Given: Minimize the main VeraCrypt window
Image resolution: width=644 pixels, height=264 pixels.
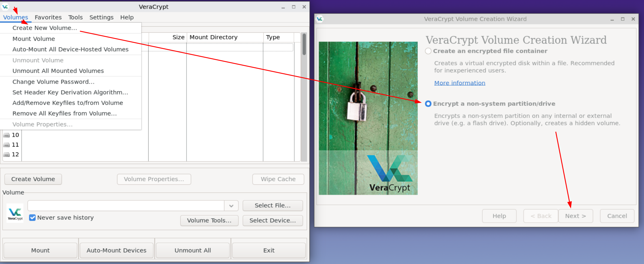Looking at the screenshot, I should pyautogui.click(x=283, y=7).
